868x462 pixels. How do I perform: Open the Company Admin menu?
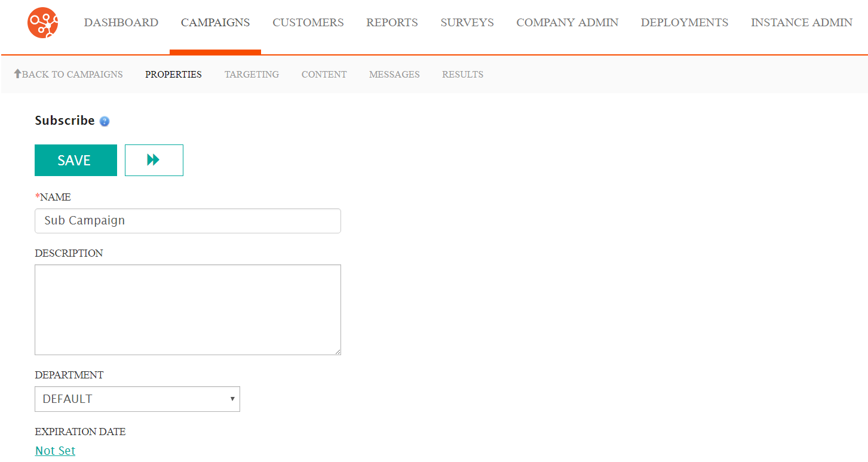pos(568,23)
